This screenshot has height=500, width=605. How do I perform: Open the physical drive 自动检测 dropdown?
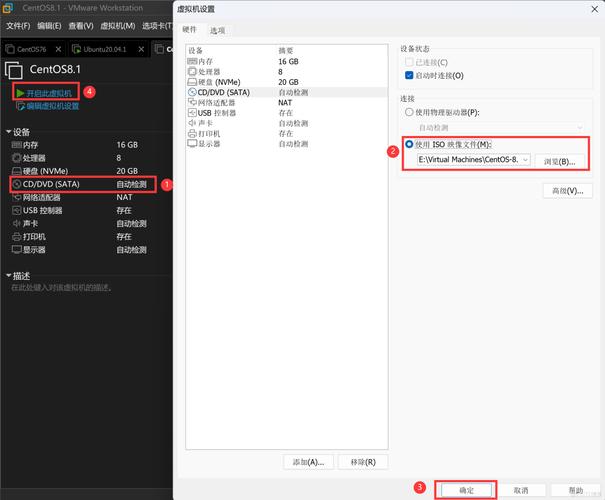[580, 127]
